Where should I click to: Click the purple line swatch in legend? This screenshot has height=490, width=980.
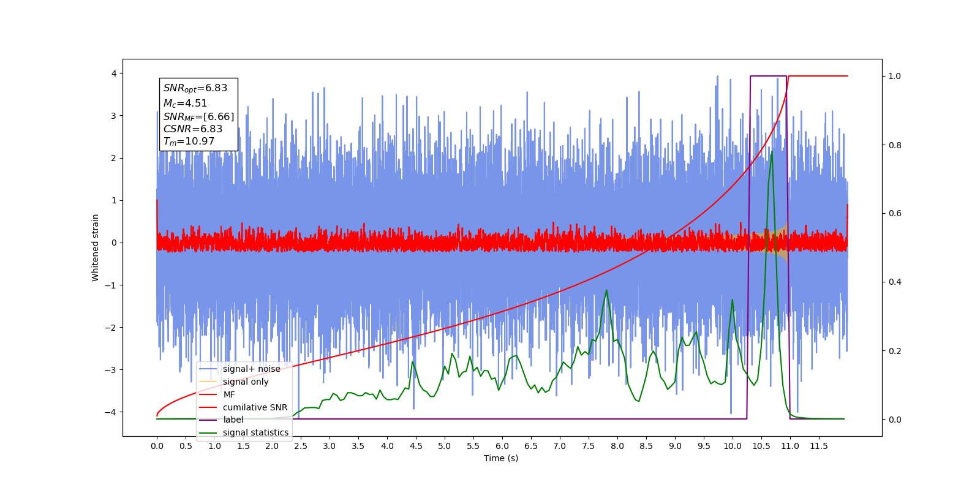(208, 420)
